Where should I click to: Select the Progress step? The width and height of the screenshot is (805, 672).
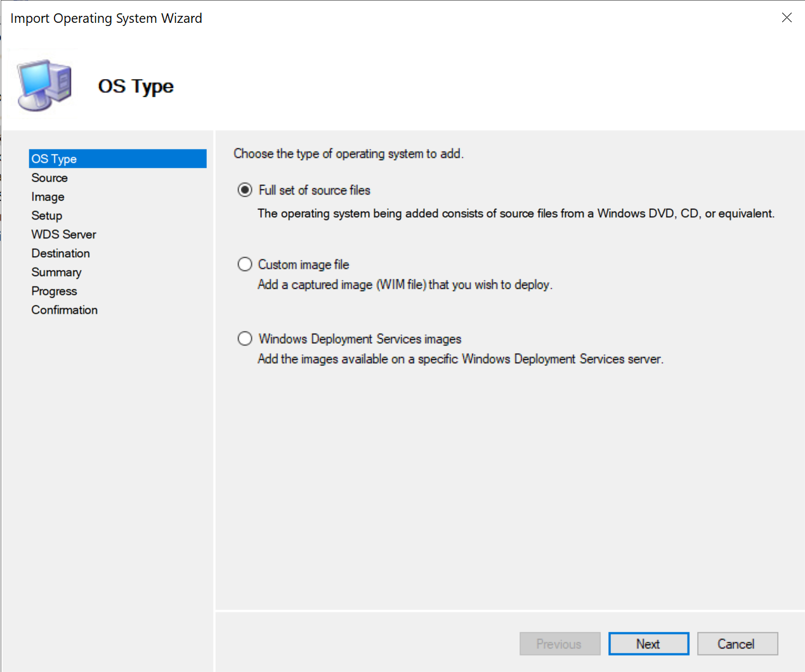pos(54,290)
